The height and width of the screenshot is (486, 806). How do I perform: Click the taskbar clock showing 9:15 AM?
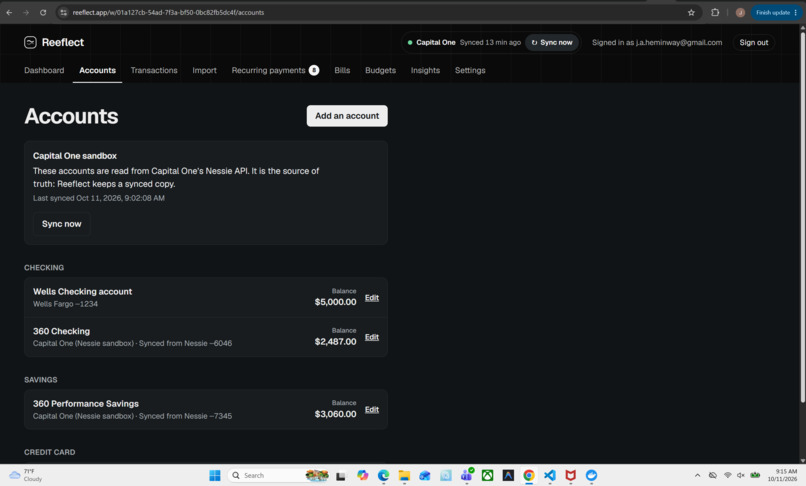click(782, 475)
